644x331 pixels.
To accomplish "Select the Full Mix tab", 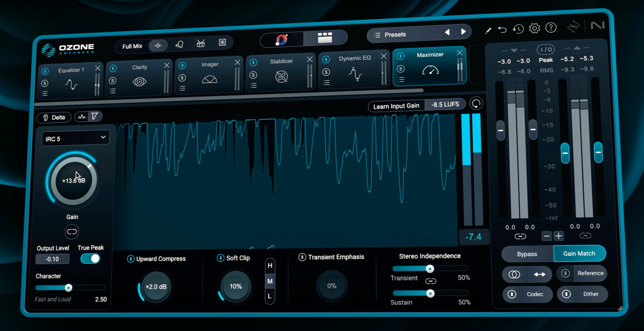I will click(132, 46).
